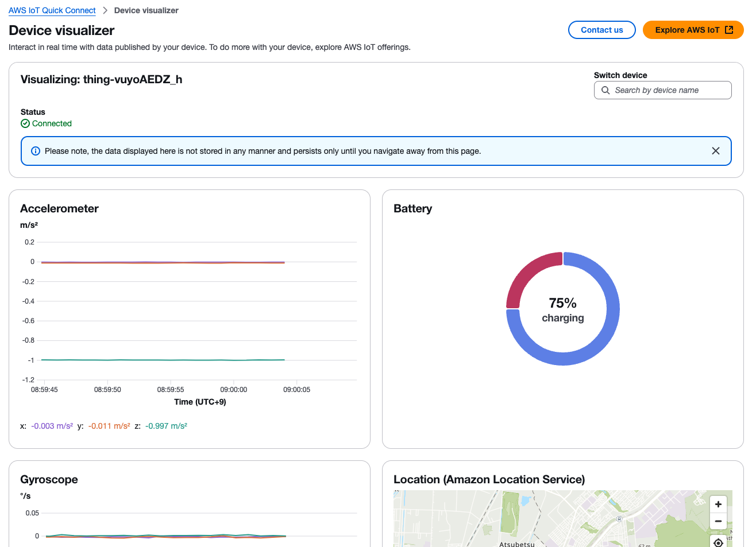Click the z-axis value -0.997 m/s² legend
Viewport: 756px width, 547px height.
coord(166,426)
